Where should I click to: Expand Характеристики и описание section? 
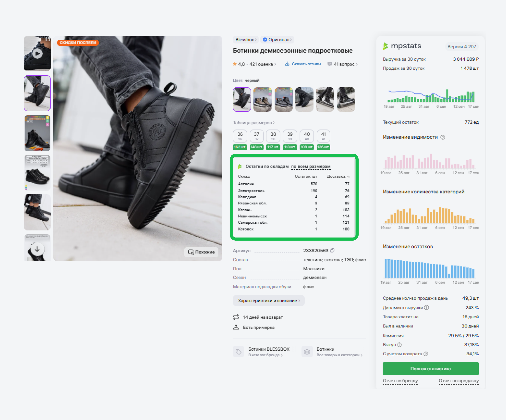269,301
